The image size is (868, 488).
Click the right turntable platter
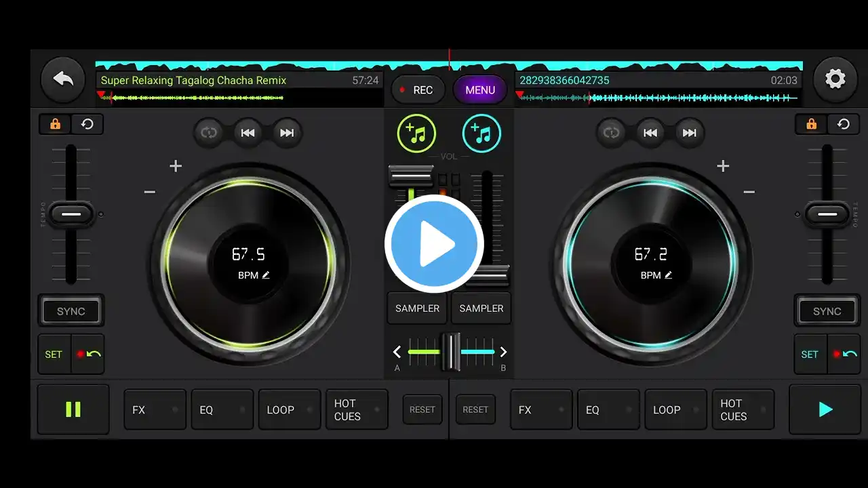pos(652,264)
